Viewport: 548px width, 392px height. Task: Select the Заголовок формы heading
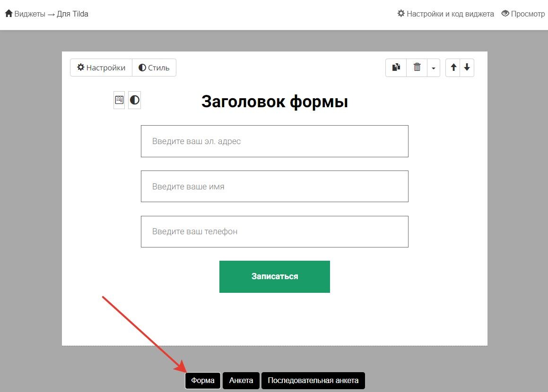[x=275, y=102]
